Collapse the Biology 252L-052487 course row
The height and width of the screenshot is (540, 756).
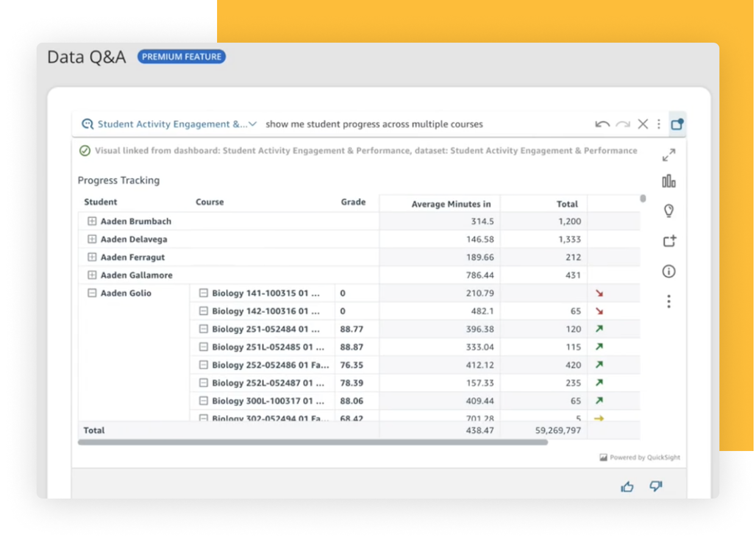[204, 383]
